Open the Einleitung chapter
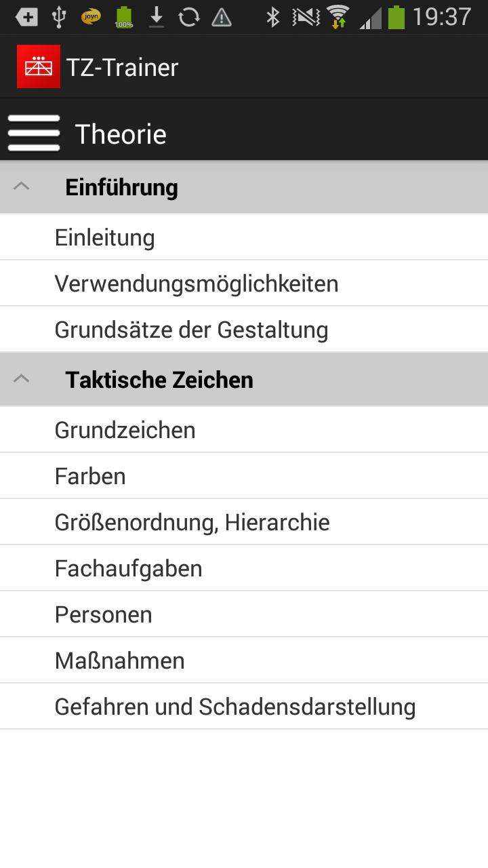The height and width of the screenshot is (868, 488). (x=104, y=237)
